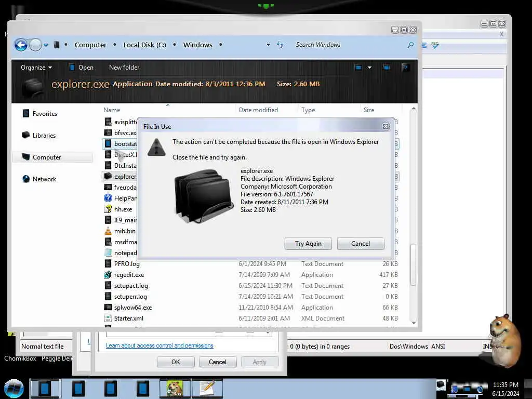Click the first taskbar Explorer window button
532x399 pixels.
click(x=45, y=389)
